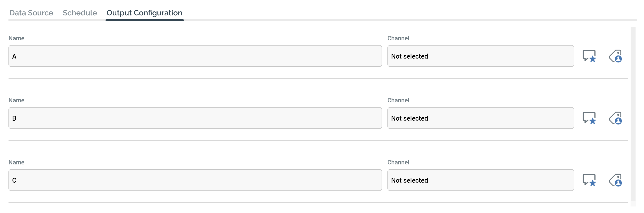The image size is (644, 213).
Task: Click the Channel label above output C
Action: [x=398, y=162]
